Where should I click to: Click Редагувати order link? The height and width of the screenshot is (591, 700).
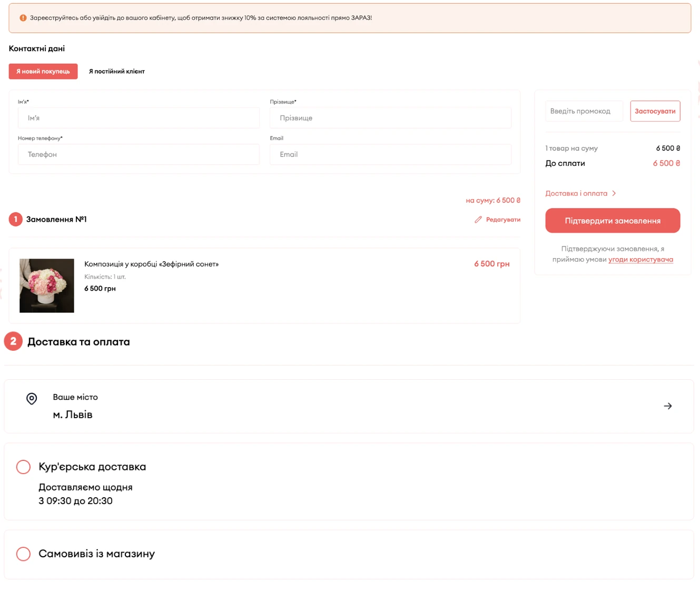pos(503,220)
